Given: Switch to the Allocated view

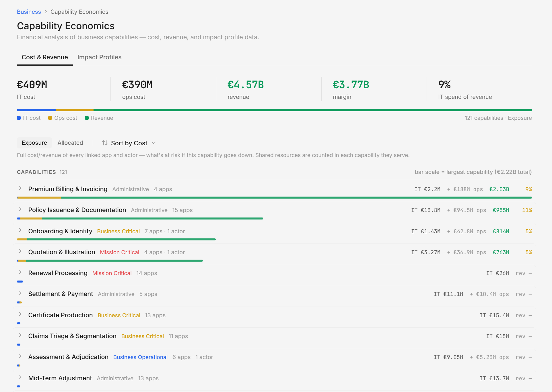Looking at the screenshot, I should 70,143.
